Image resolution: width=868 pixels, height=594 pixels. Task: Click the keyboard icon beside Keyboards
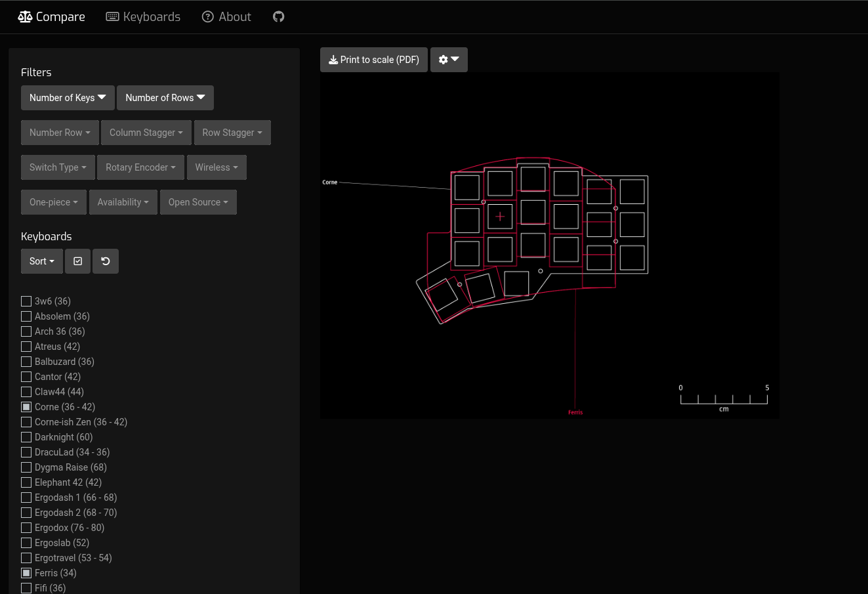click(x=113, y=17)
